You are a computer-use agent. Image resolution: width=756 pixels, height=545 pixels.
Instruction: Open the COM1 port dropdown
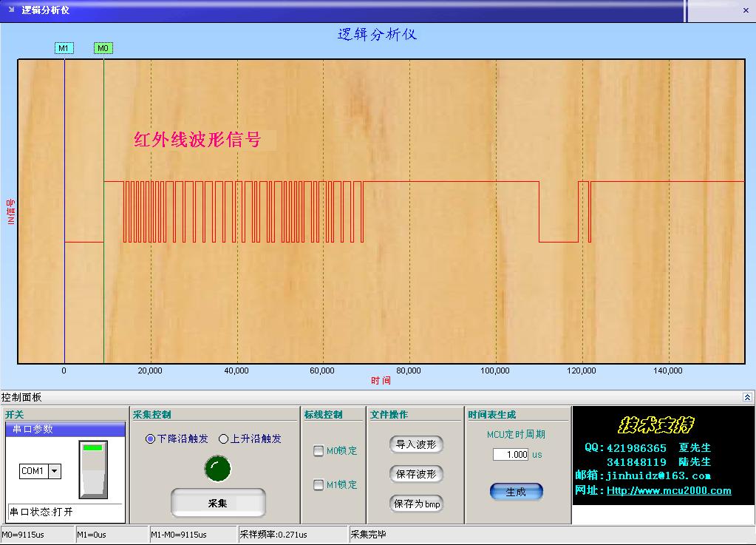(x=55, y=471)
